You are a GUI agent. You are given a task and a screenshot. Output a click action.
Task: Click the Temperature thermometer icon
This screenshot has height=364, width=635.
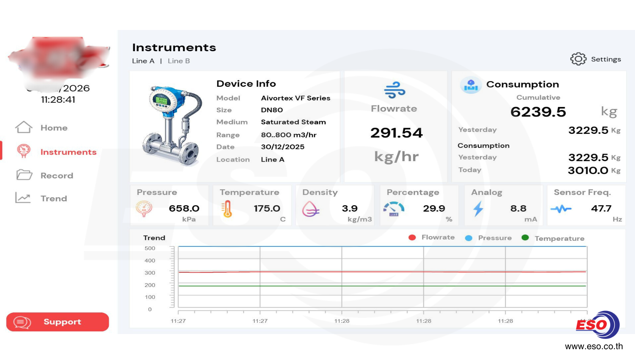[x=227, y=209]
